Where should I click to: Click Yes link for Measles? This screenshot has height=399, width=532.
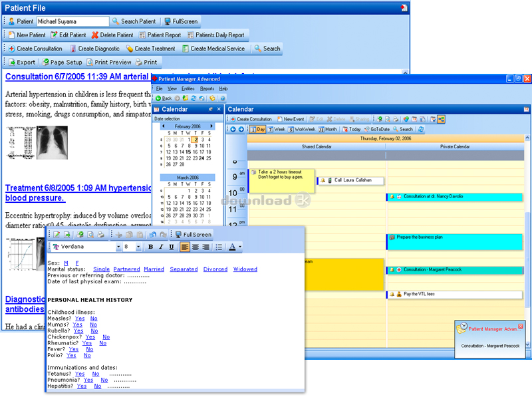(80, 319)
